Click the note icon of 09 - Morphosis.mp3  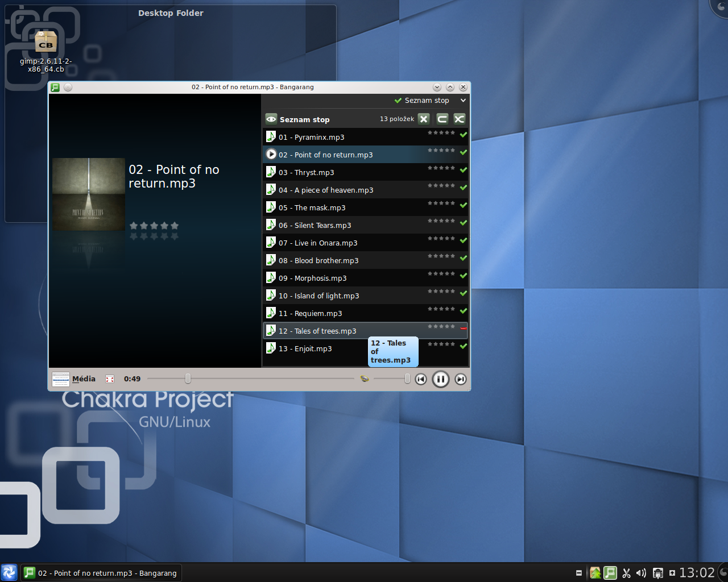click(271, 278)
